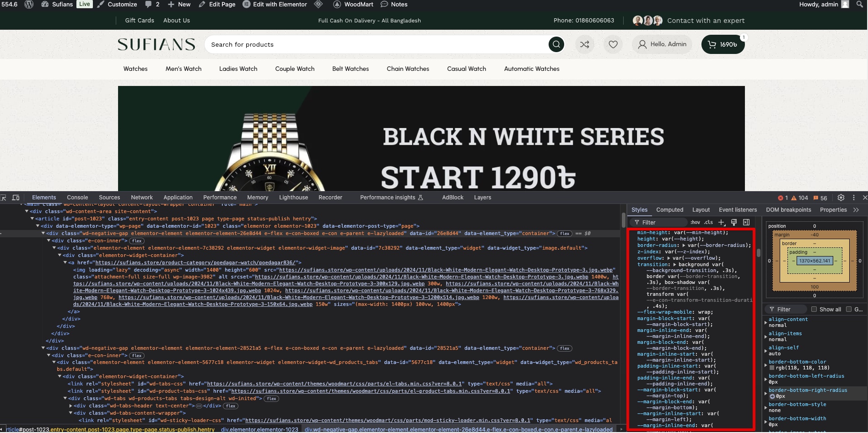Open the Lighthouse tab
The image size is (868, 433).
[x=293, y=198]
